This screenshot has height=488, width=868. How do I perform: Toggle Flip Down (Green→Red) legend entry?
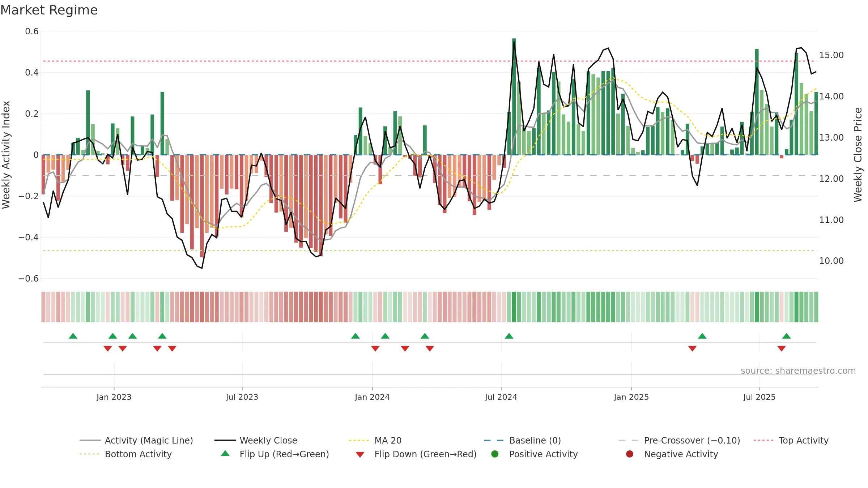[x=416, y=454]
